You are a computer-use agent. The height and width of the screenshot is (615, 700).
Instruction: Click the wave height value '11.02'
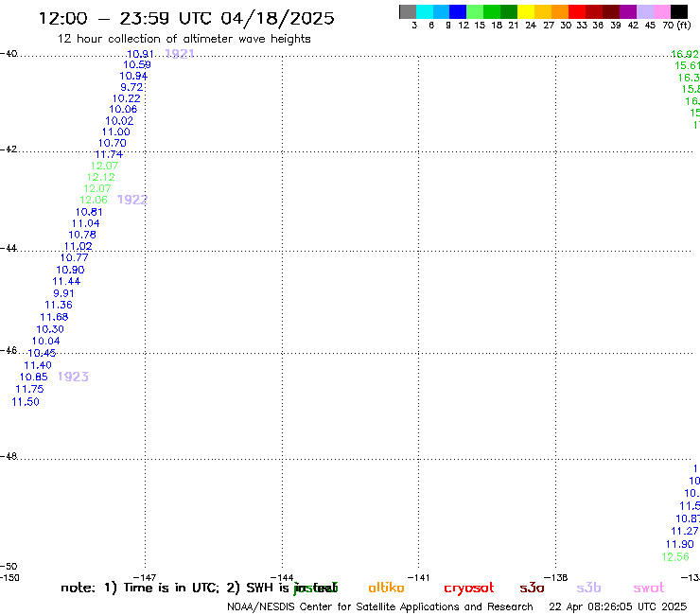(x=79, y=246)
